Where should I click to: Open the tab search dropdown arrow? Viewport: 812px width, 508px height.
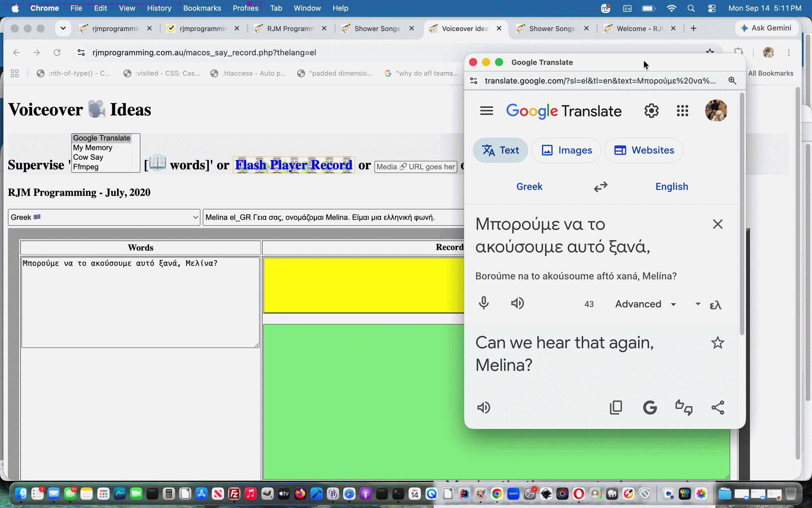63,28
